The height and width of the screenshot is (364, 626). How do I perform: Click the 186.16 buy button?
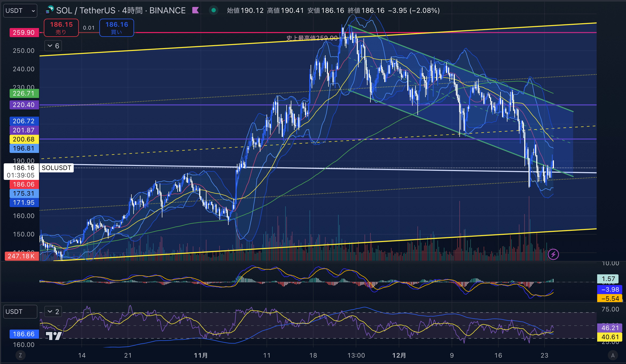pyautogui.click(x=116, y=28)
